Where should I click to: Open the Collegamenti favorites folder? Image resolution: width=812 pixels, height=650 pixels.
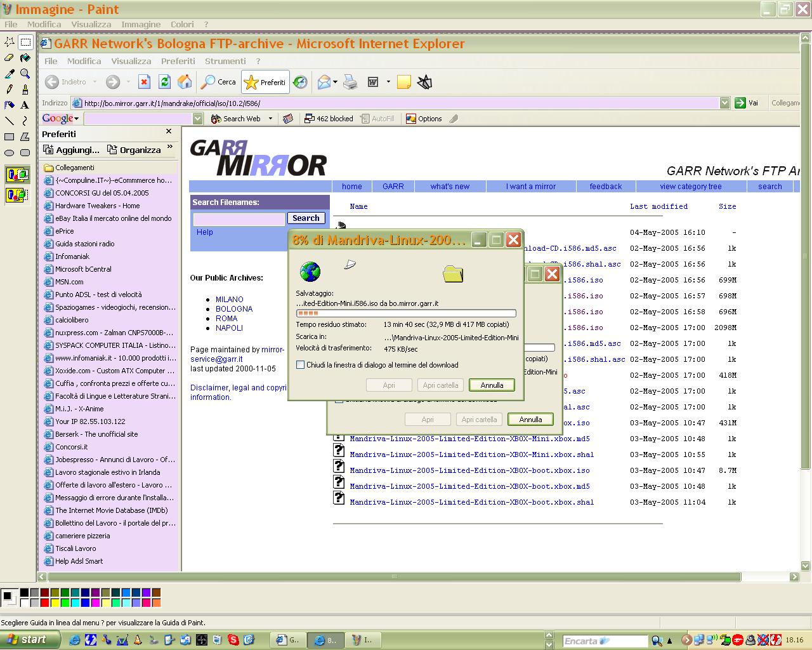(x=74, y=168)
